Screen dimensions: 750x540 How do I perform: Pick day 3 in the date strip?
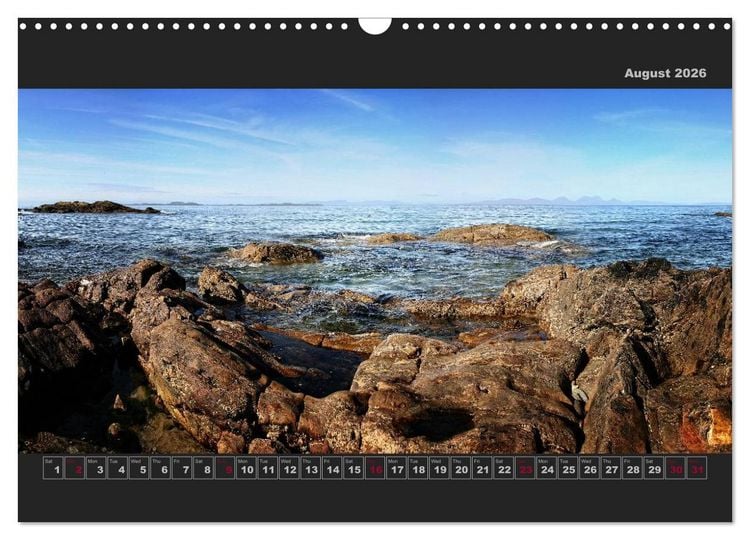pyautogui.click(x=96, y=468)
